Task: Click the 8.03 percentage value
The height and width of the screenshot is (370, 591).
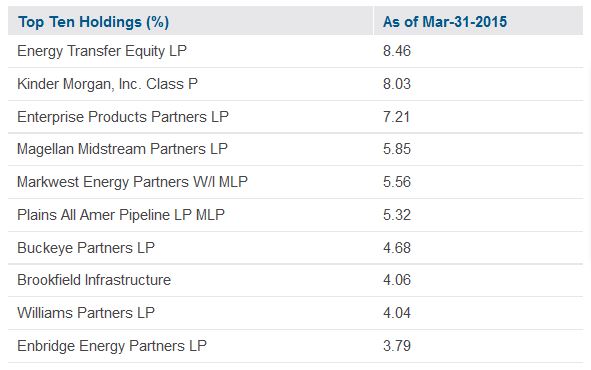Action: [397, 84]
